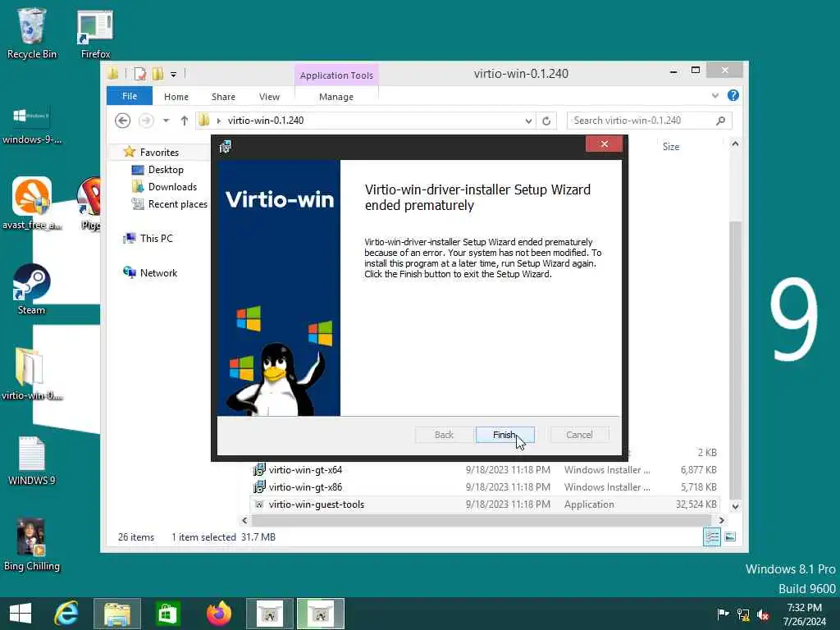The width and height of the screenshot is (840, 630).
Task: Open File Explorer taskbar button
Action: pyautogui.click(x=117, y=614)
